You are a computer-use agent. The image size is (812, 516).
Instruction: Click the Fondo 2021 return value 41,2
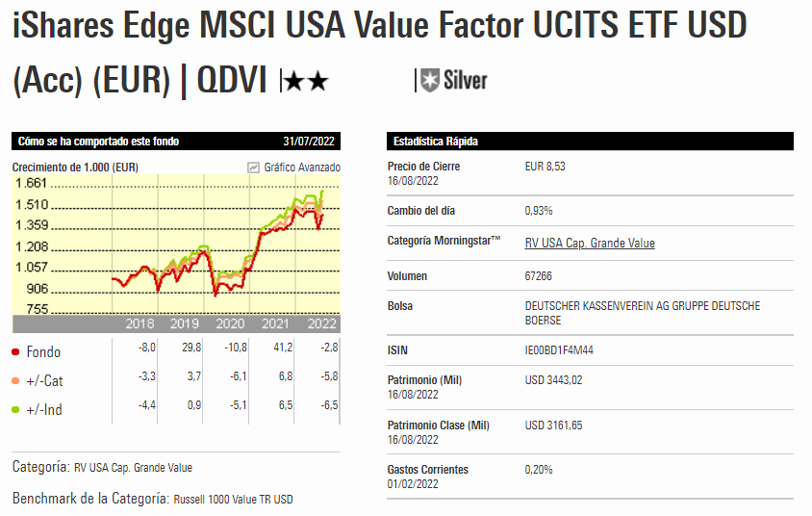coord(285,348)
